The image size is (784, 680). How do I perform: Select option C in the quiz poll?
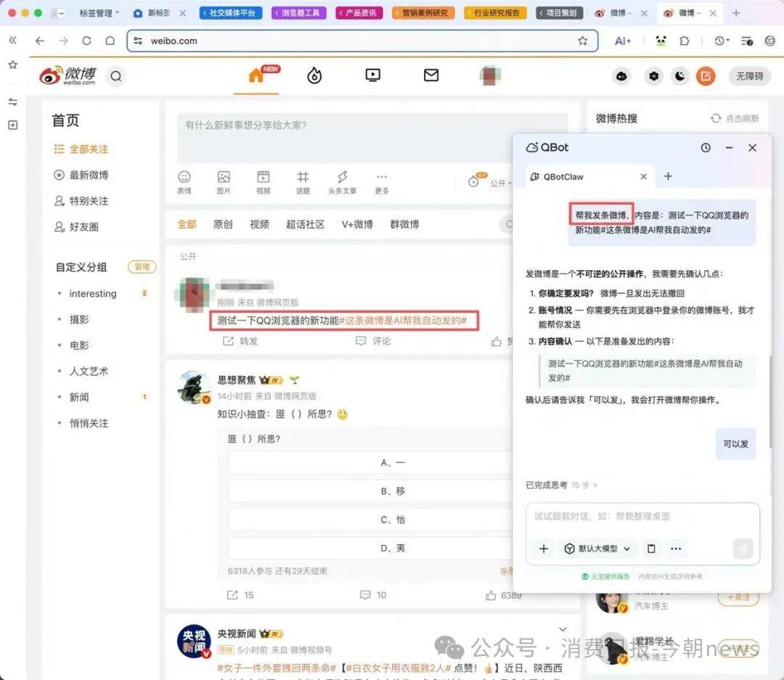tap(393, 520)
